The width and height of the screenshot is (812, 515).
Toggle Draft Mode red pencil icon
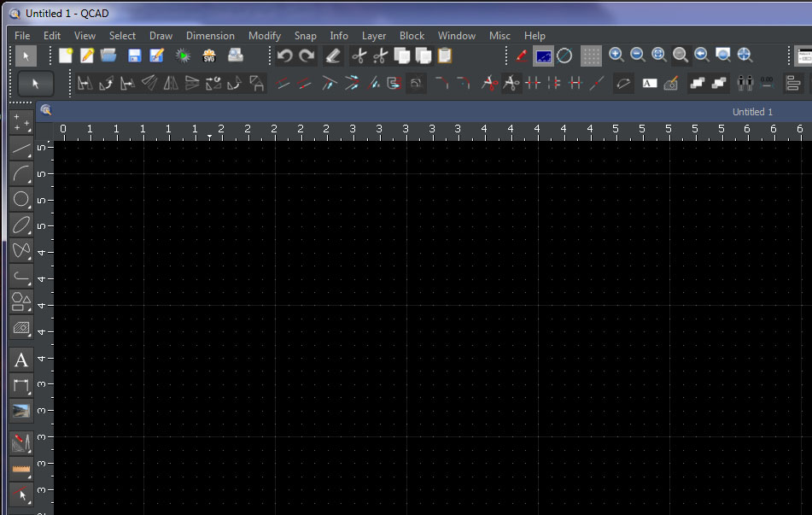click(x=522, y=56)
